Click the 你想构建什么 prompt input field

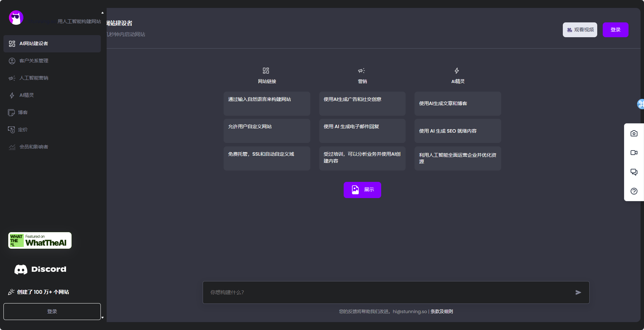(x=378, y=292)
